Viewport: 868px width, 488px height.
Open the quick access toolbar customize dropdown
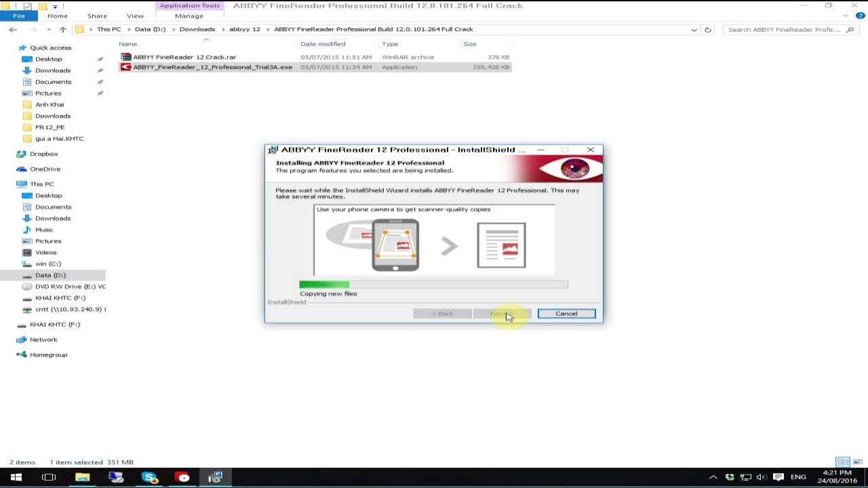click(56, 5)
